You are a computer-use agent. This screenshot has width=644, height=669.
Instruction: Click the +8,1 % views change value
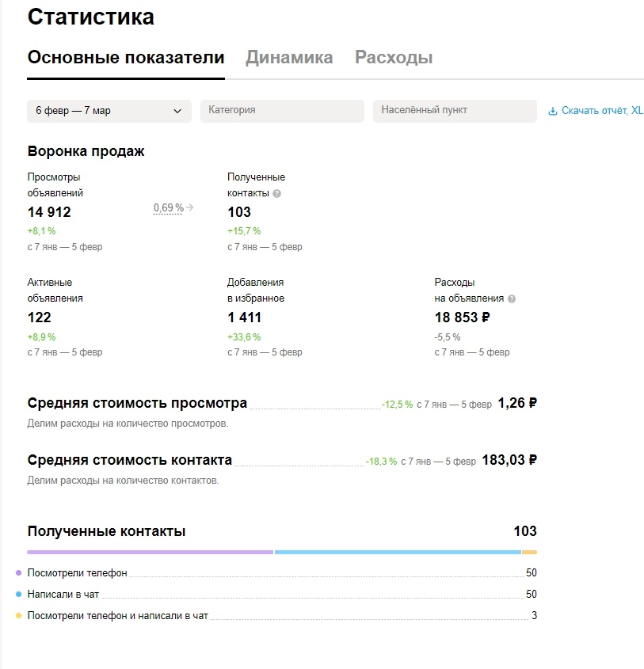(x=41, y=231)
